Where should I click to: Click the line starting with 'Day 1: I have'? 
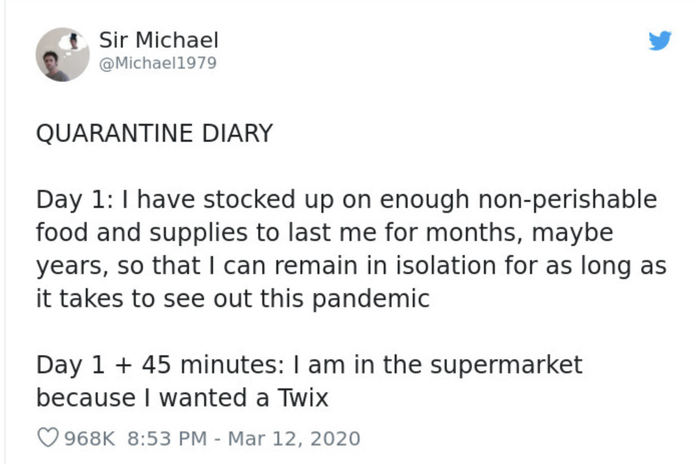pyautogui.click(x=346, y=199)
